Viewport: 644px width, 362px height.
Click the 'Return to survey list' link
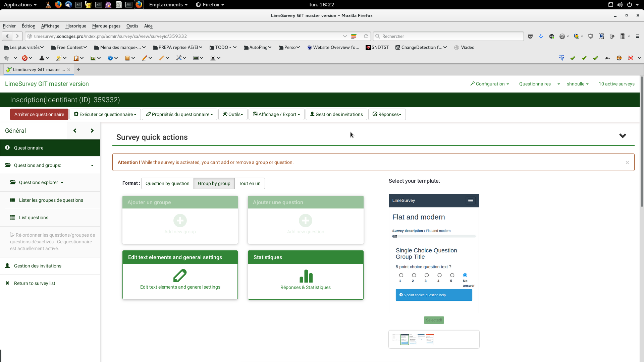[35, 283]
